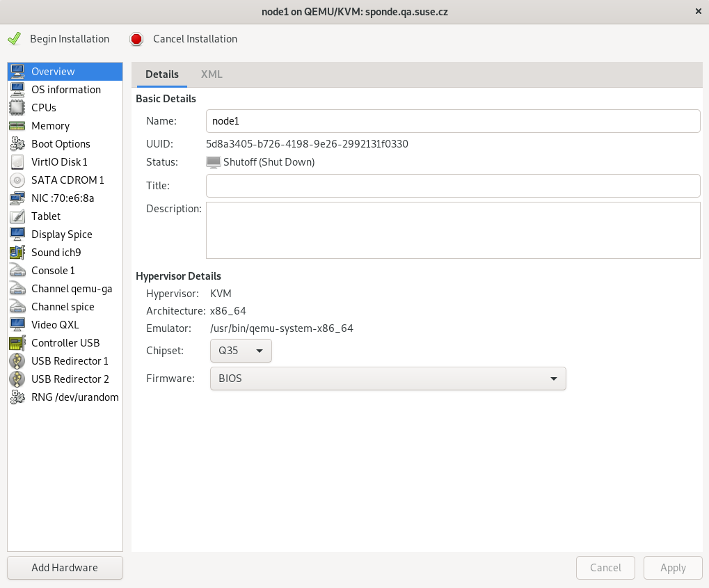Switch to the XML tab
The height and width of the screenshot is (588, 709).
pyautogui.click(x=211, y=74)
